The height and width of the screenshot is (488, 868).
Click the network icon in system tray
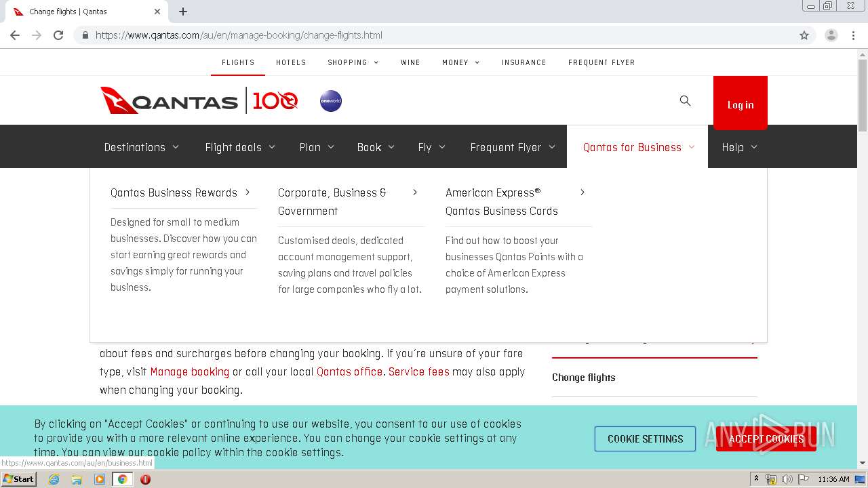coord(772,479)
